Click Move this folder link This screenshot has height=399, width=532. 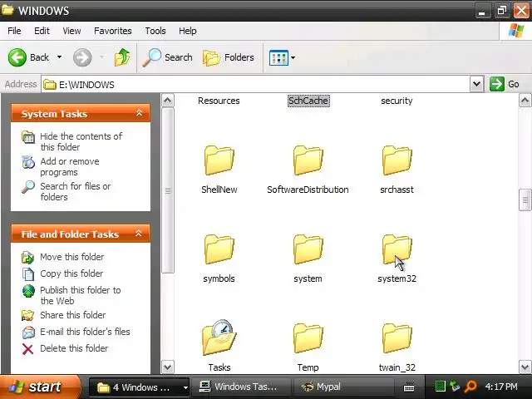(x=72, y=257)
